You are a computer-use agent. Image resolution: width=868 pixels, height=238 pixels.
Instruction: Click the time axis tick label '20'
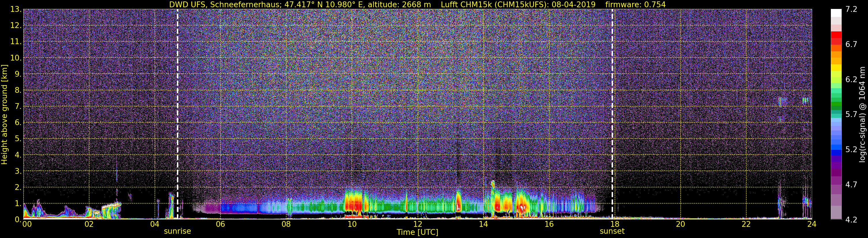click(x=680, y=224)
